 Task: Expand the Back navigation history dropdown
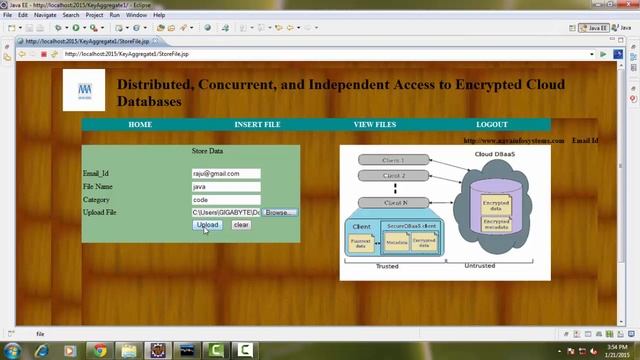point(298,28)
